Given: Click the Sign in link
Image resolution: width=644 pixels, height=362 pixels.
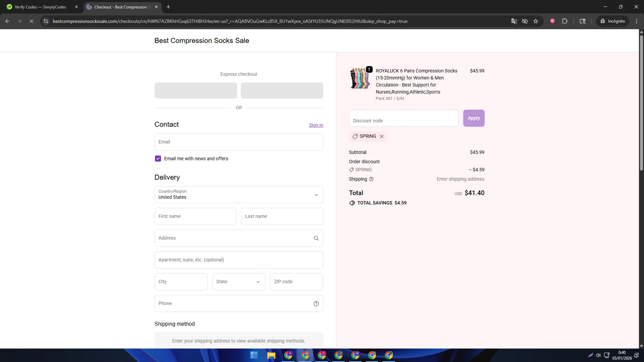Looking at the screenshot, I should coord(316,125).
